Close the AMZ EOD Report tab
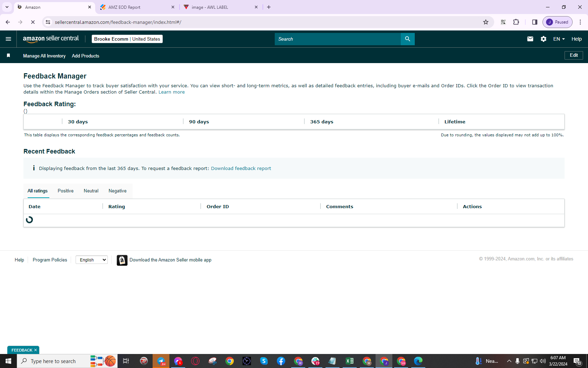This screenshot has height=368, width=588. 173,7
